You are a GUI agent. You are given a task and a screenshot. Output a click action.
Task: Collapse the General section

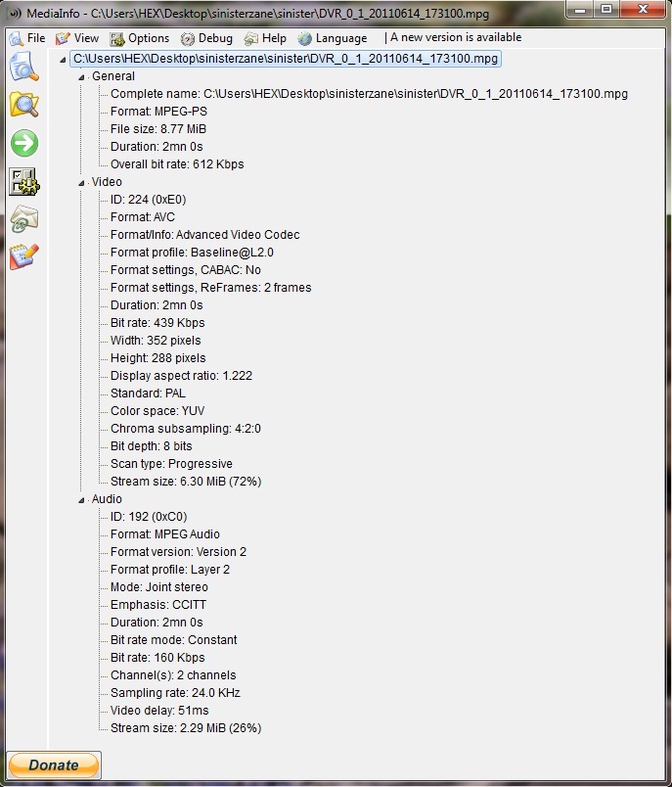(x=81, y=77)
